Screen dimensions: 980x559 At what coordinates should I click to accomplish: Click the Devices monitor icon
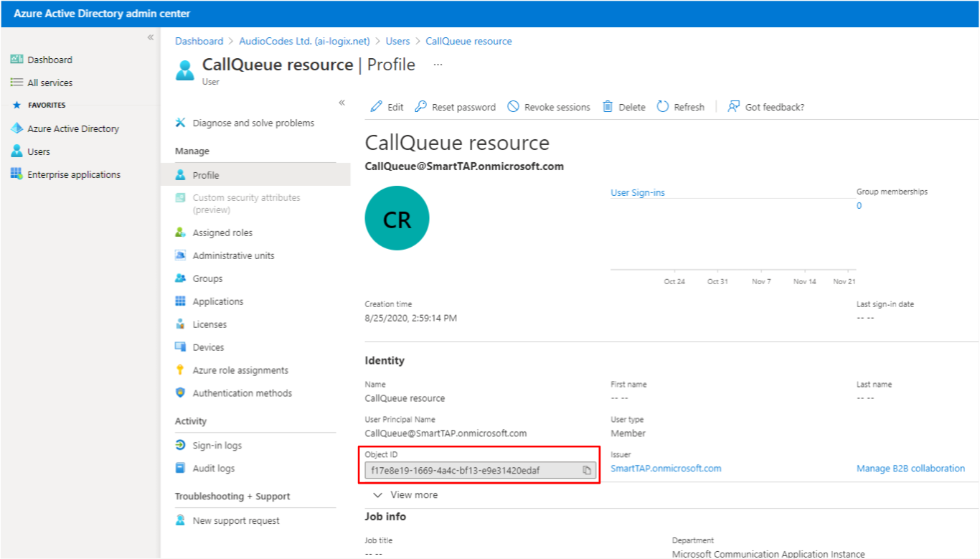181,347
